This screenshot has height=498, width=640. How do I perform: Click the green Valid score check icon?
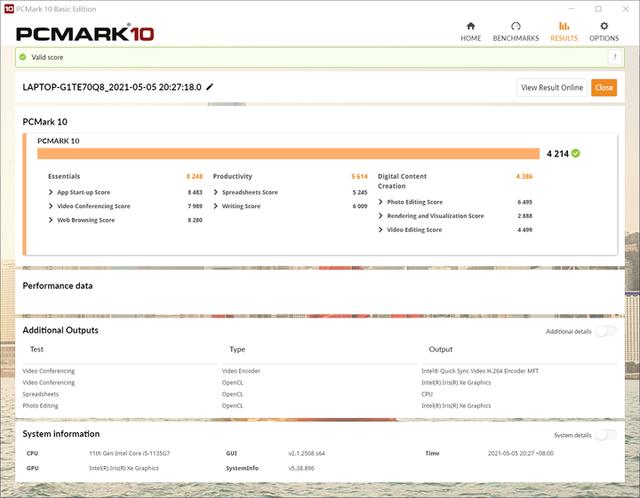[x=23, y=57]
